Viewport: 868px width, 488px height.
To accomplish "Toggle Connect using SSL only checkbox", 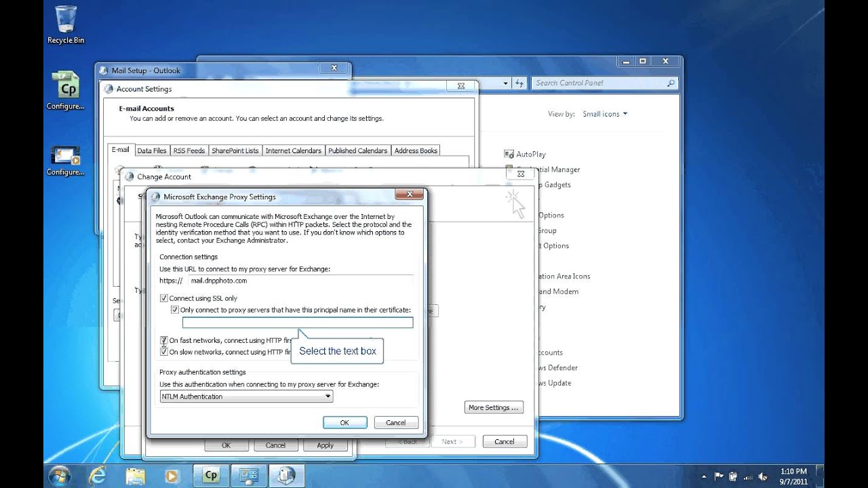I will 163,298.
